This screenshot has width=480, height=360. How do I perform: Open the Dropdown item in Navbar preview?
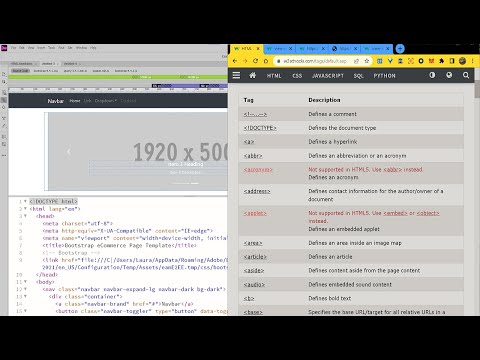(106, 101)
